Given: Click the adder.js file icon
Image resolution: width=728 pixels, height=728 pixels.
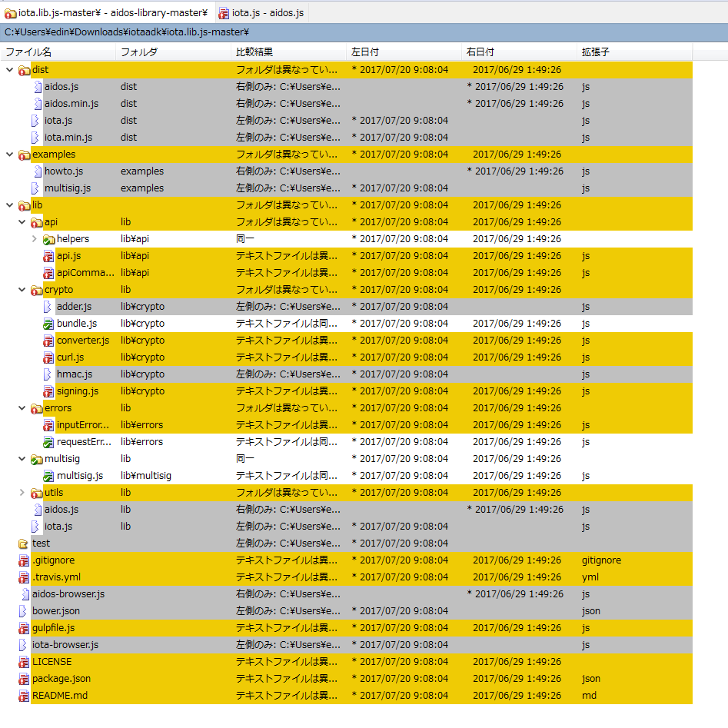Looking at the screenshot, I should tap(48, 307).
